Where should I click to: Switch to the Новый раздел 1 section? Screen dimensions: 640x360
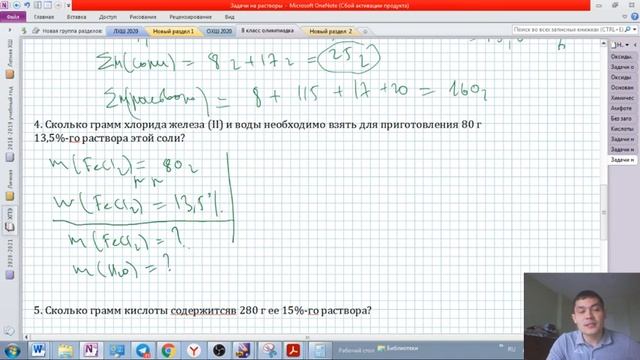pos(173,31)
